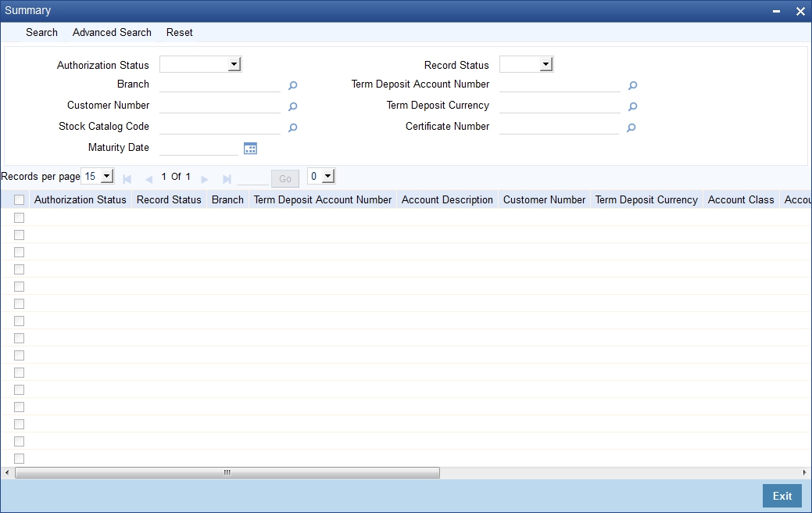Click Customer Number column header
The height and width of the screenshot is (513, 812).
tap(544, 200)
